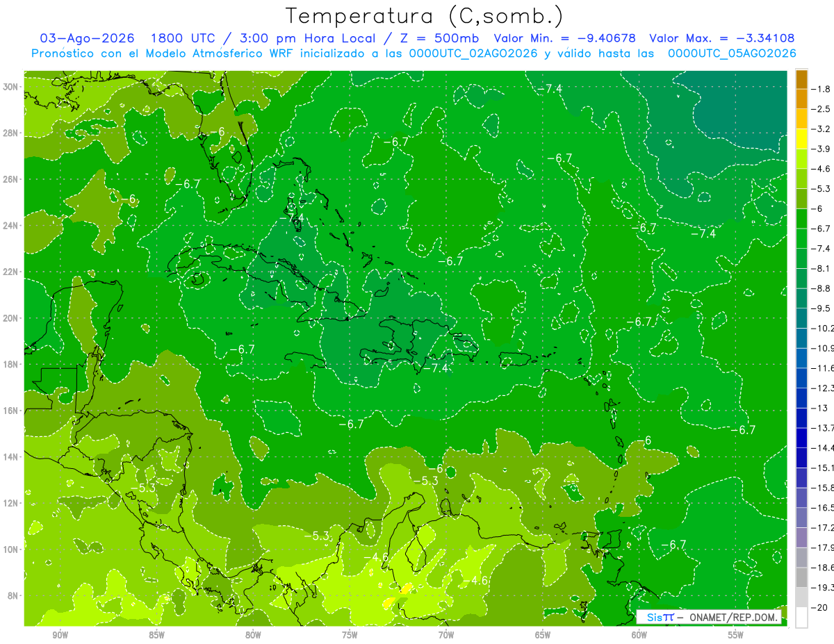Click the '20N' latitude axis label
The height and width of the screenshot is (644, 834).
(11, 318)
